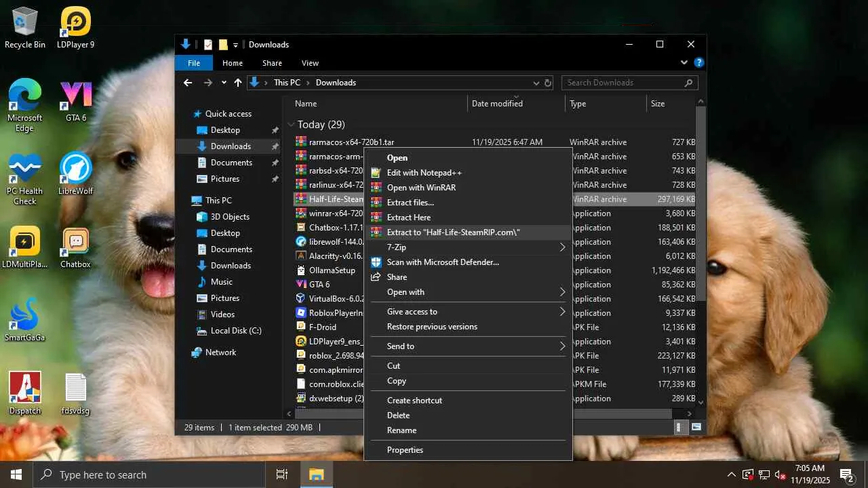This screenshot has width=868, height=488.
Task: Expand the Open with submenu
Action: coord(468,292)
